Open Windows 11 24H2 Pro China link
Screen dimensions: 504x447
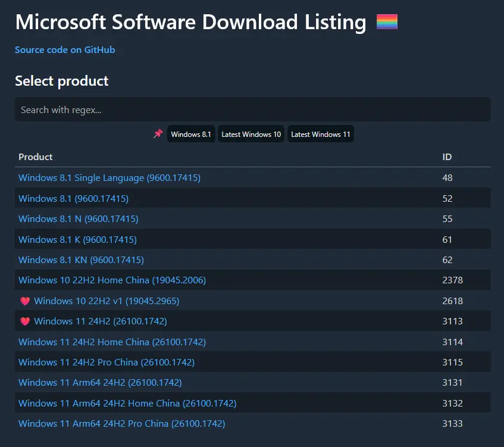pos(107,362)
